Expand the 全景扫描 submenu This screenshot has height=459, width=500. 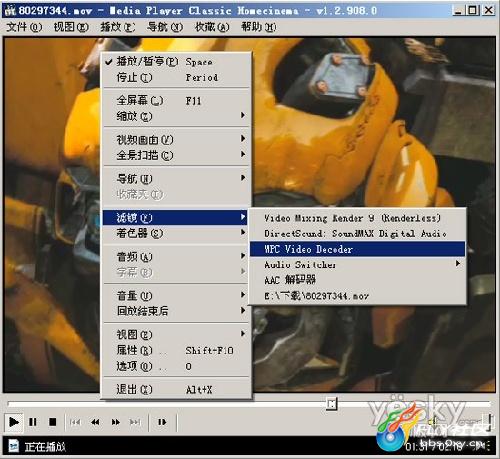[x=176, y=155]
